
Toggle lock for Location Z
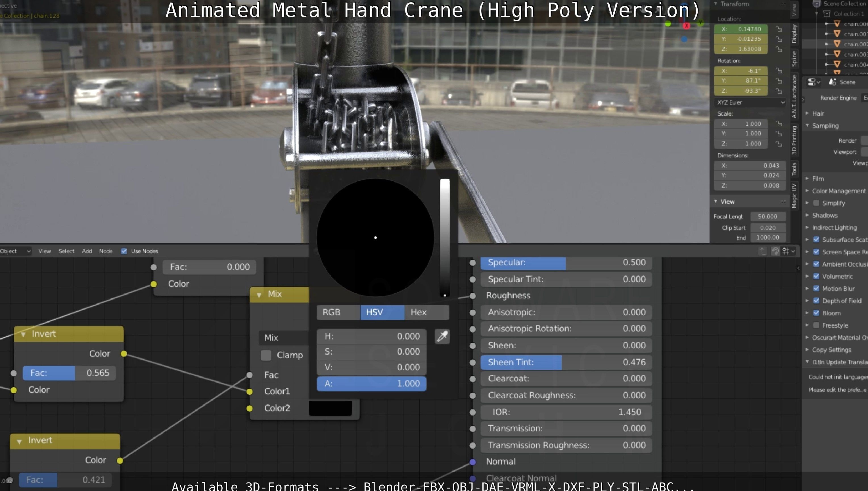[x=779, y=49]
